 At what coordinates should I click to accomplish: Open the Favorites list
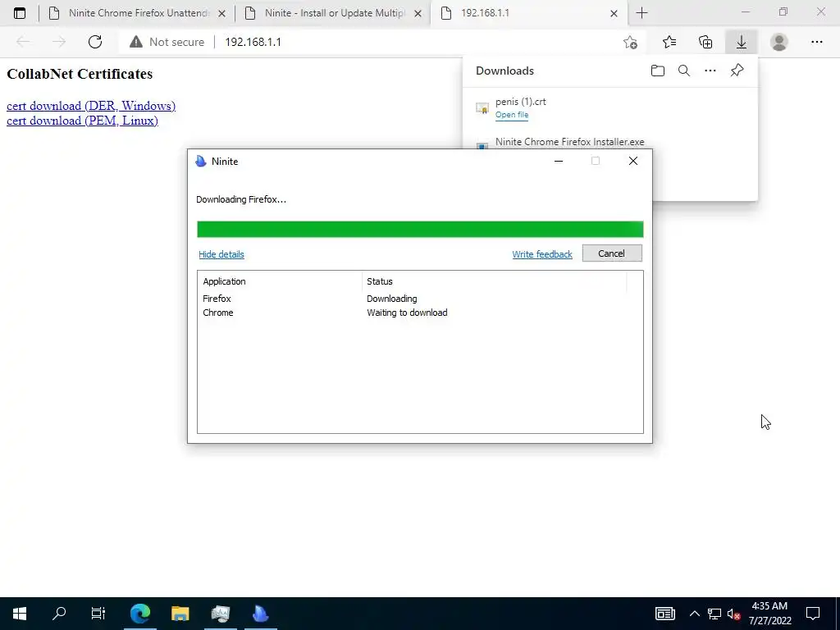point(669,42)
